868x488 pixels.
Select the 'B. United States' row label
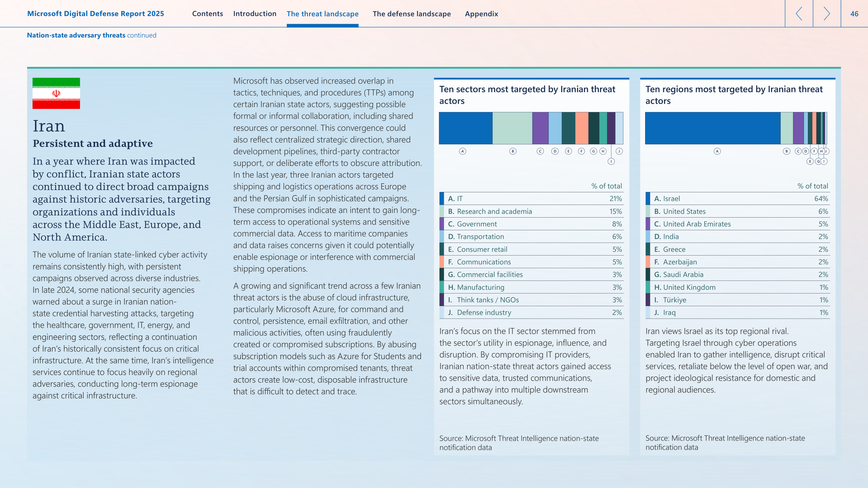point(680,211)
